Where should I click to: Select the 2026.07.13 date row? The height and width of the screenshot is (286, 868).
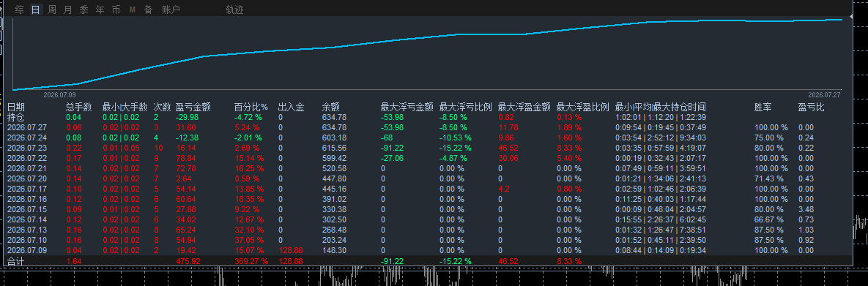click(x=26, y=230)
